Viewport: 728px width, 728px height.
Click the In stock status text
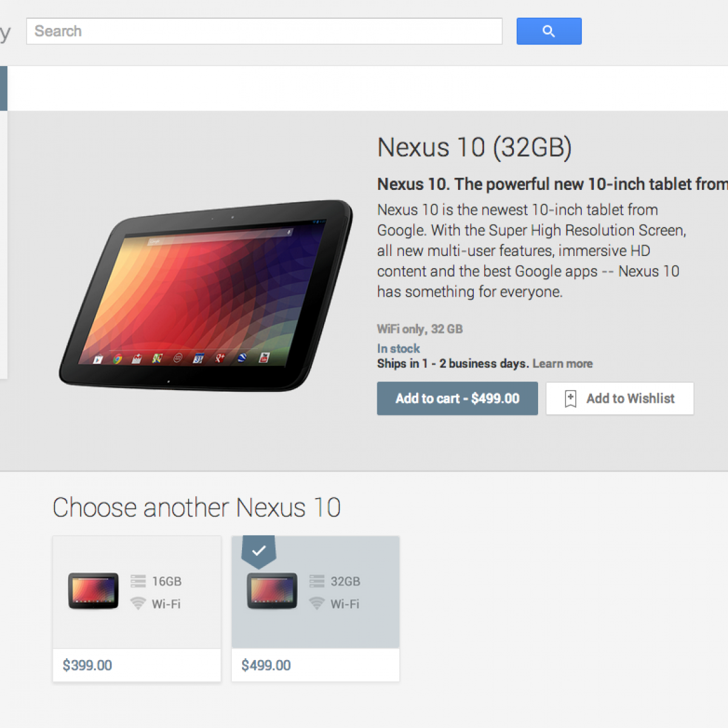399,349
